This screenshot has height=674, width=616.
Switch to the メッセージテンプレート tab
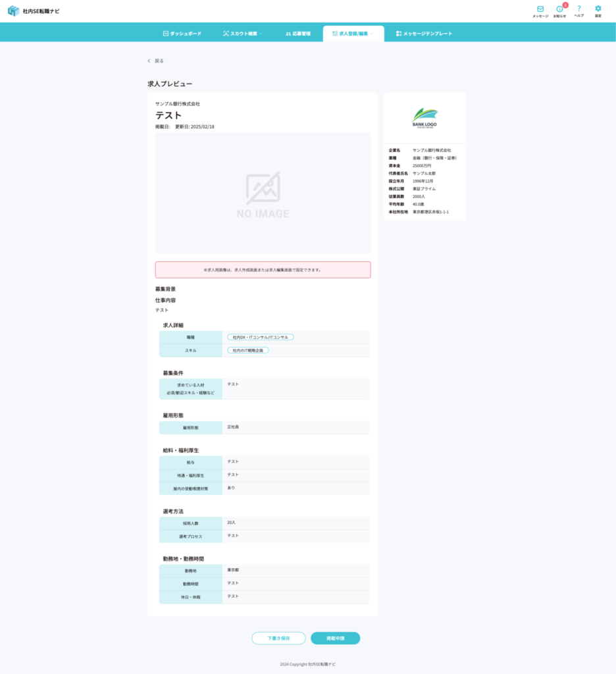pos(424,34)
